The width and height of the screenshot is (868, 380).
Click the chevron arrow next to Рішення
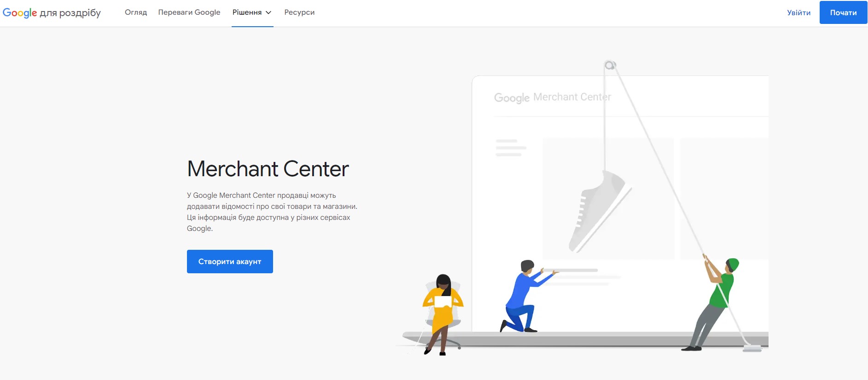268,13
